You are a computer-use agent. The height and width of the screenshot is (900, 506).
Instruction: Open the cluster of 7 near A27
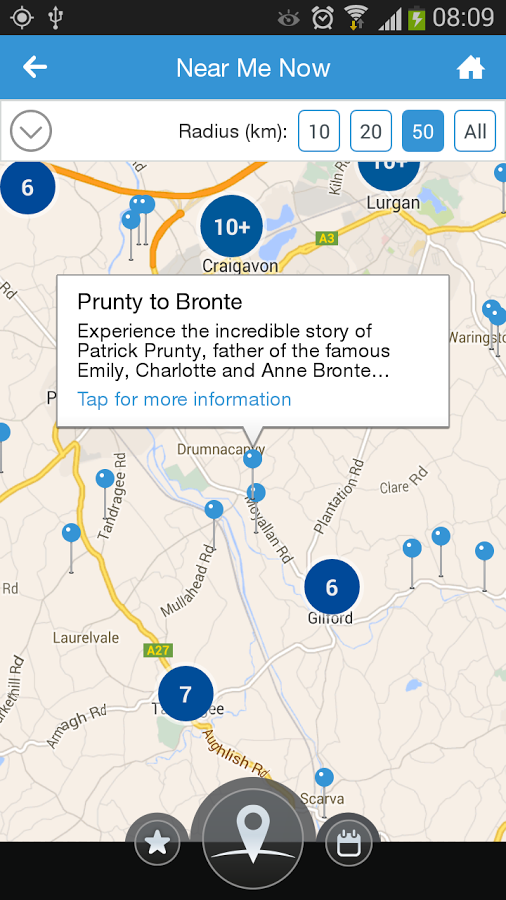186,694
